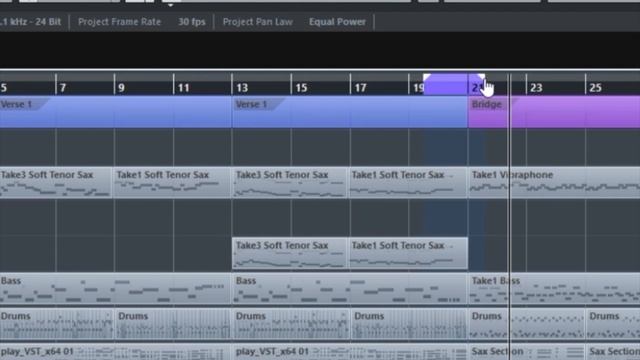Image resolution: width=640 pixels, height=360 pixels.
Task: Click the kHz - 24 Bit project format
Action: (x=31, y=22)
